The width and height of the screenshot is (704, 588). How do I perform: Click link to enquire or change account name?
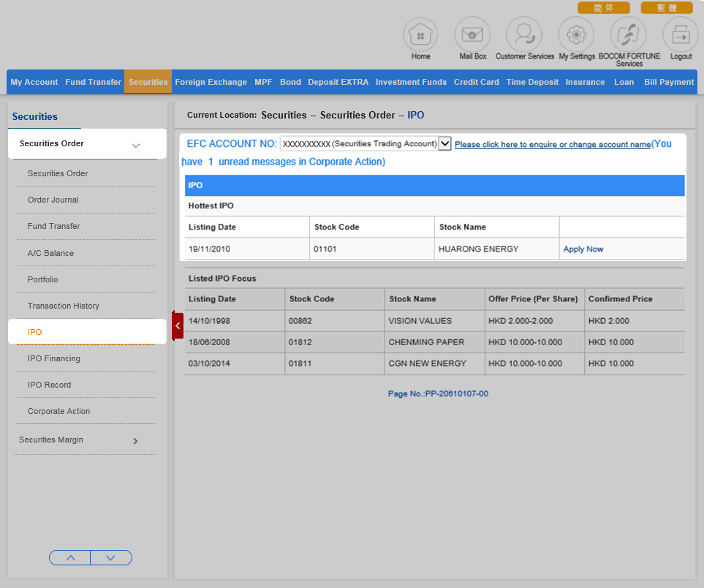point(552,145)
